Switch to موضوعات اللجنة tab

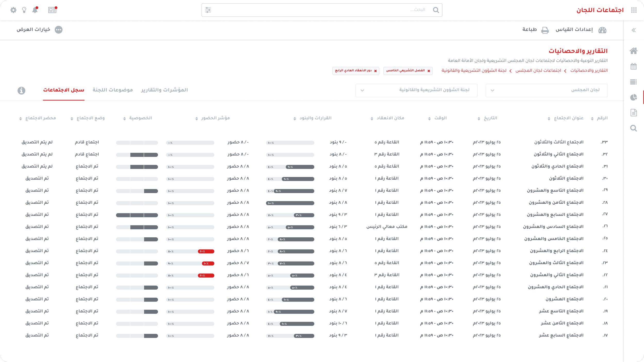tap(113, 90)
